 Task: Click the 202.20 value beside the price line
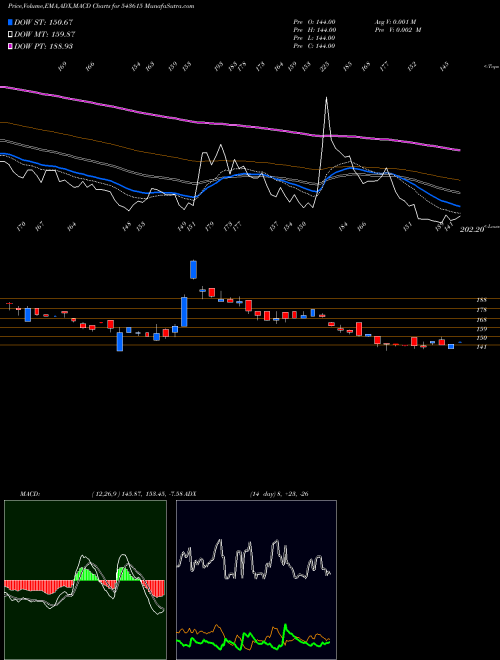pyautogui.click(x=473, y=230)
